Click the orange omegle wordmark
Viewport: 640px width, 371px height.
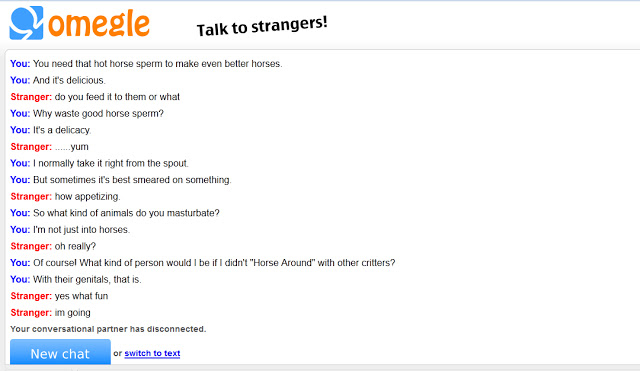99,25
